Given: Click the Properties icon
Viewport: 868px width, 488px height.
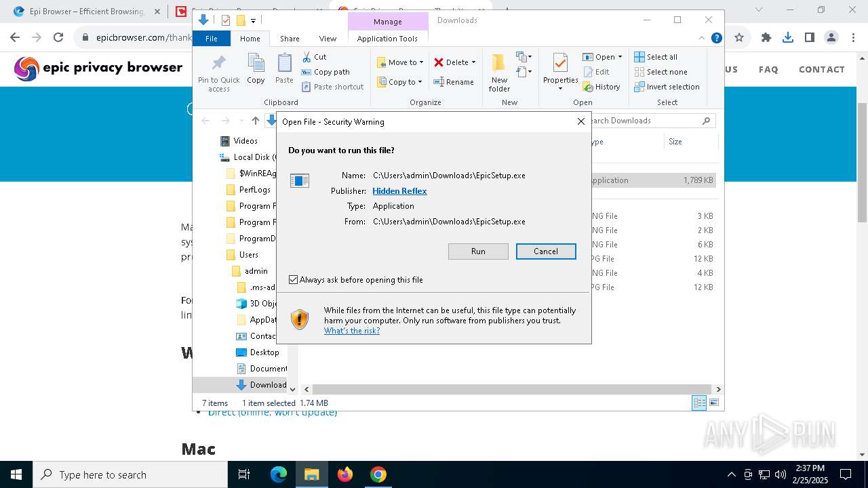Looking at the screenshot, I should point(560,64).
